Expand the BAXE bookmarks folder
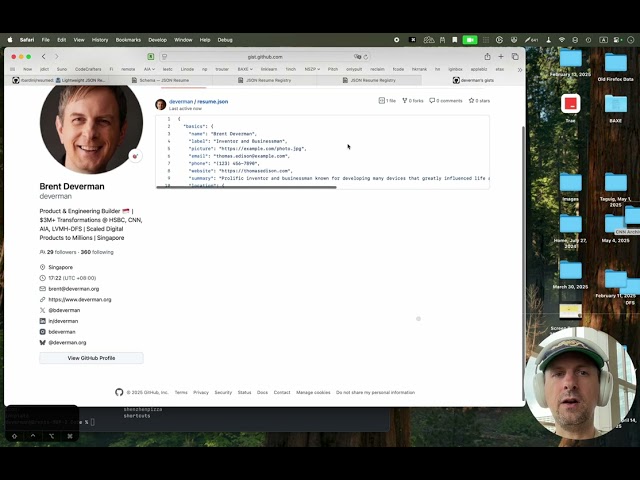The width and height of the screenshot is (640, 480). 245,69
